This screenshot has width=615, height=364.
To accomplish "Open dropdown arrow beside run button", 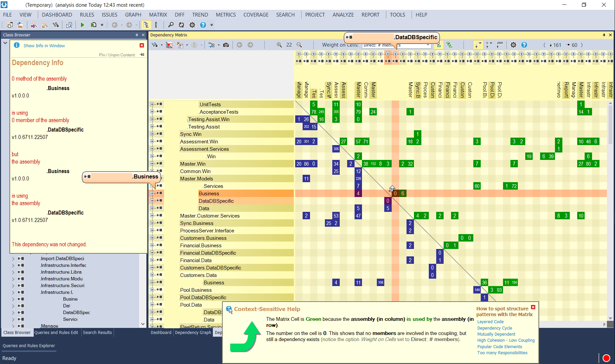I will coord(102,25).
